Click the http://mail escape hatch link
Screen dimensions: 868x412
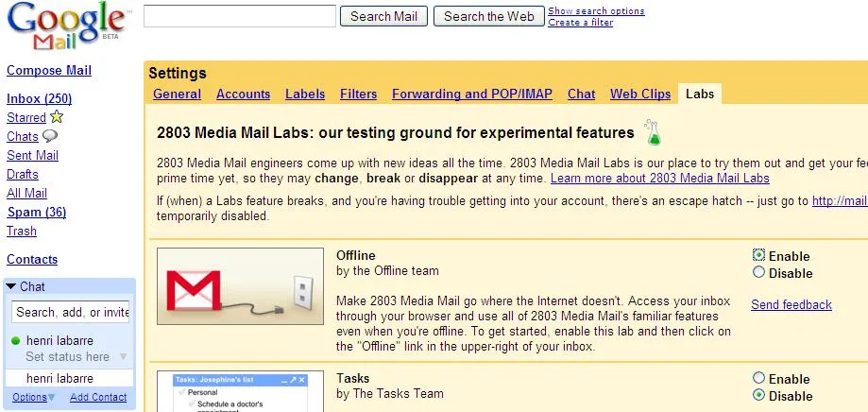pos(840,200)
